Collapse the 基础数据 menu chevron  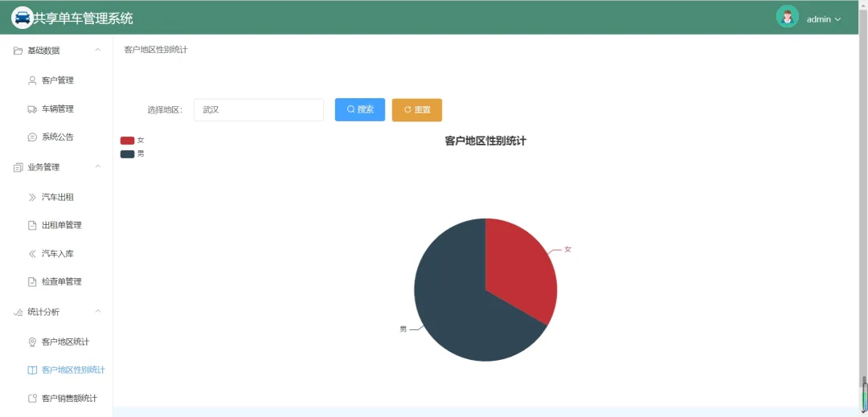(98, 50)
